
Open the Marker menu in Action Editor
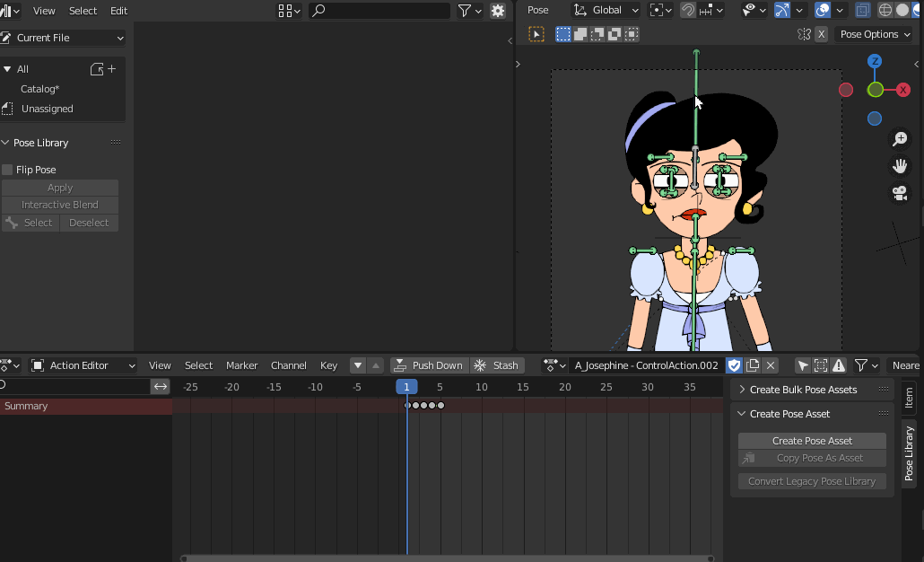[241, 365]
